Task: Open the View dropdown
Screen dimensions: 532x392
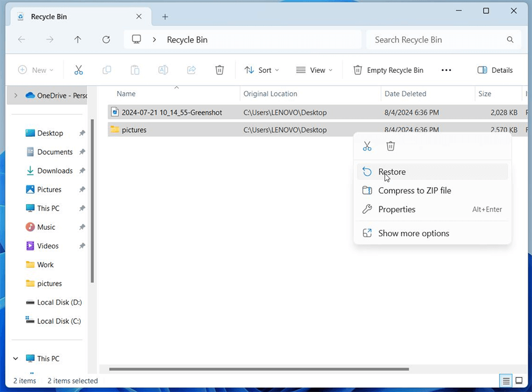Action: pos(314,70)
